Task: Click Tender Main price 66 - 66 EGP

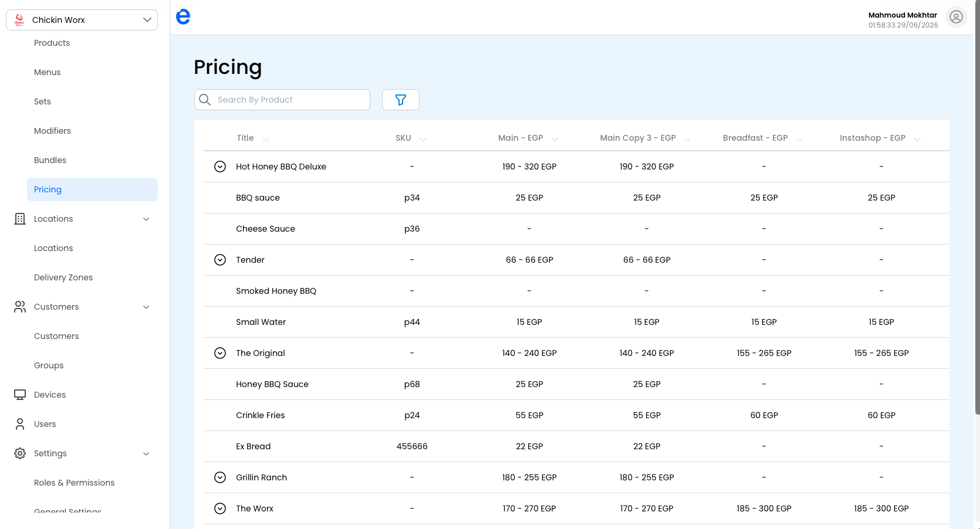Action: (529, 260)
